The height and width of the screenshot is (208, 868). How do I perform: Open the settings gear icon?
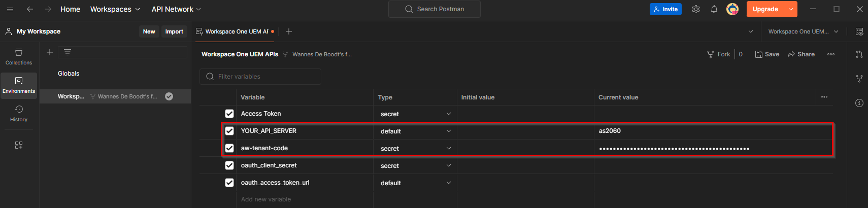click(x=696, y=9)
